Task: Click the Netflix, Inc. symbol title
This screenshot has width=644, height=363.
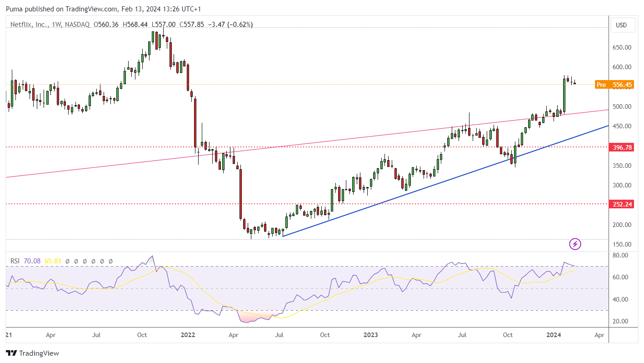Action: [28, 25]
